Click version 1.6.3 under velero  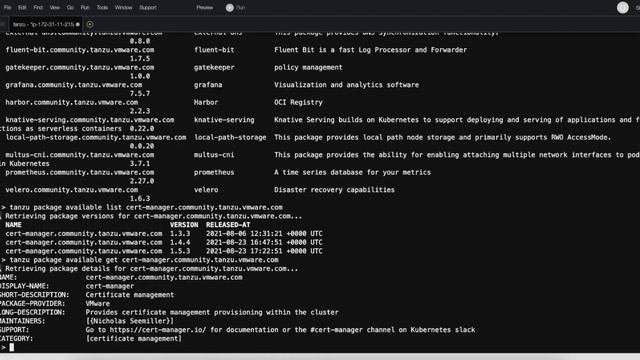click(x=140, y=199)
